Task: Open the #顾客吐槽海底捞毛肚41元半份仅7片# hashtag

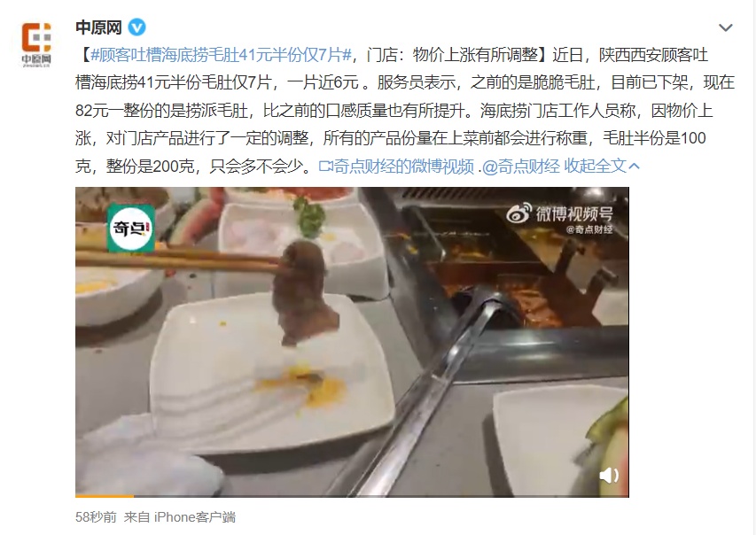Action: click(x=222, y=55)
